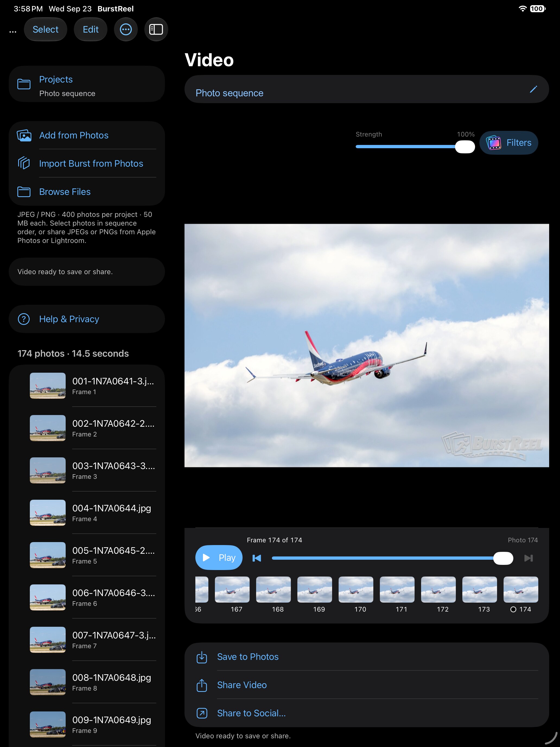Select the 005-1N7A0645-2 Frame 5 row
Viewport: 560px width, 747px height.
click(x=87, y=555)
